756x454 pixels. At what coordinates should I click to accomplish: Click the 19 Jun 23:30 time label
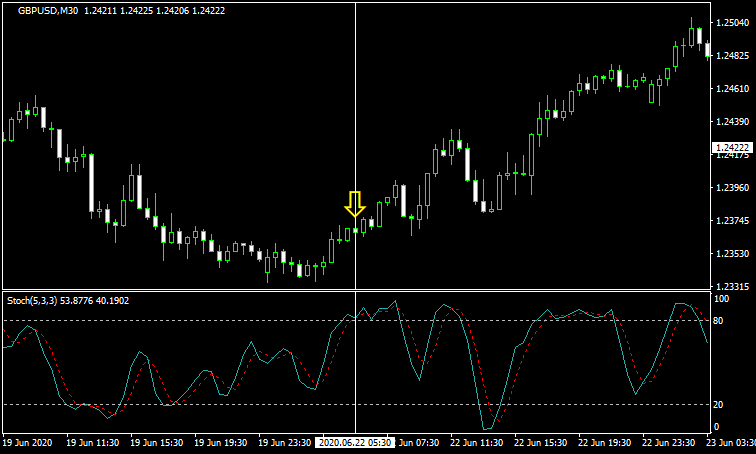tap(285, 442)
